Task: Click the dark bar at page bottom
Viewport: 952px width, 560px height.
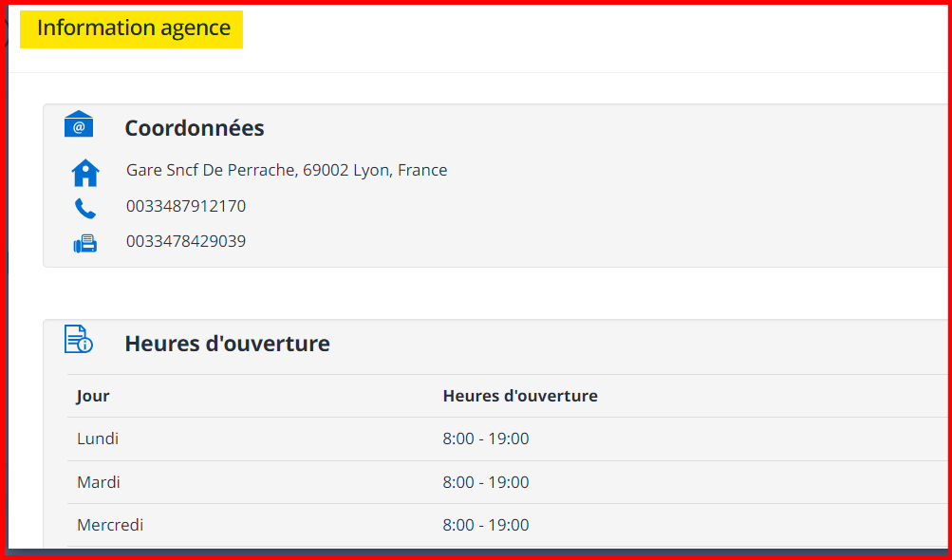Action: click(475, 551)
